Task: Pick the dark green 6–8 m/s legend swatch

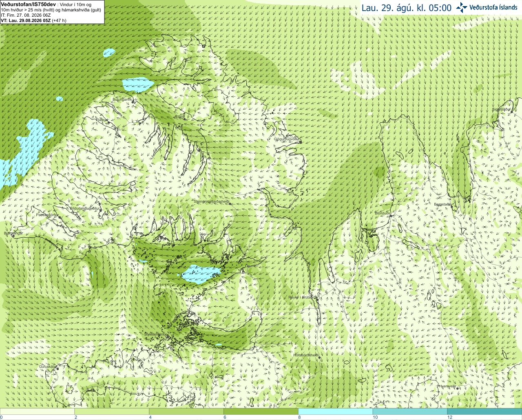Action: pyautogui.click(x=261, y=411)
